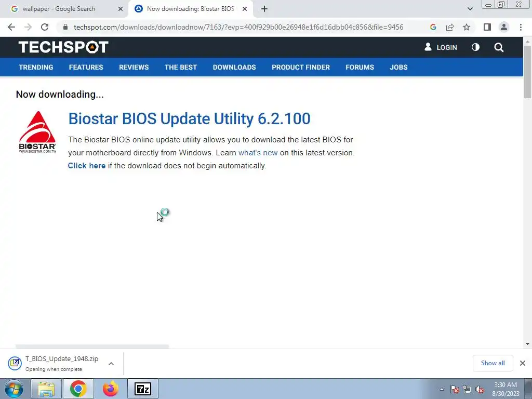Click the 'Now downloading...' heading text
532x399 pixels.
pos(60,95)
